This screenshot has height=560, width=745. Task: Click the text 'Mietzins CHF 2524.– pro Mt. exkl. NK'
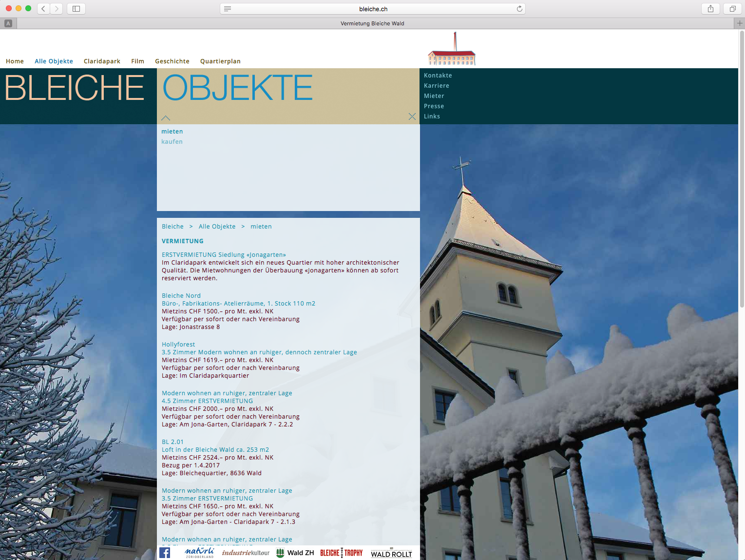[x=217, y=458]
